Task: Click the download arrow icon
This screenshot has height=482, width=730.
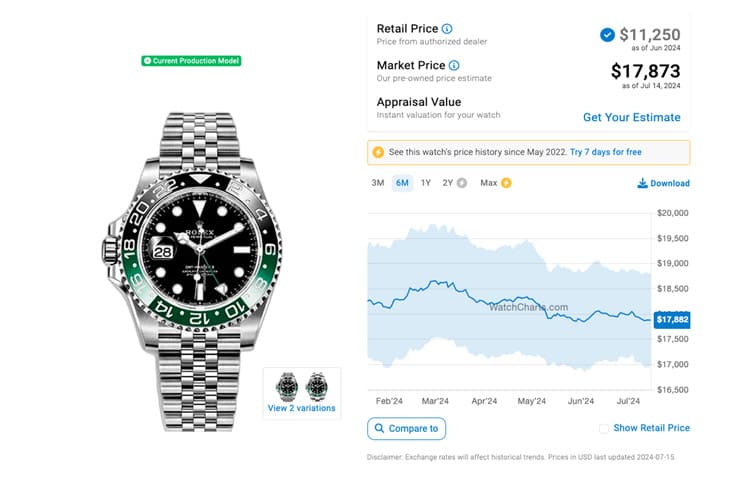Action: click(642, 183)
